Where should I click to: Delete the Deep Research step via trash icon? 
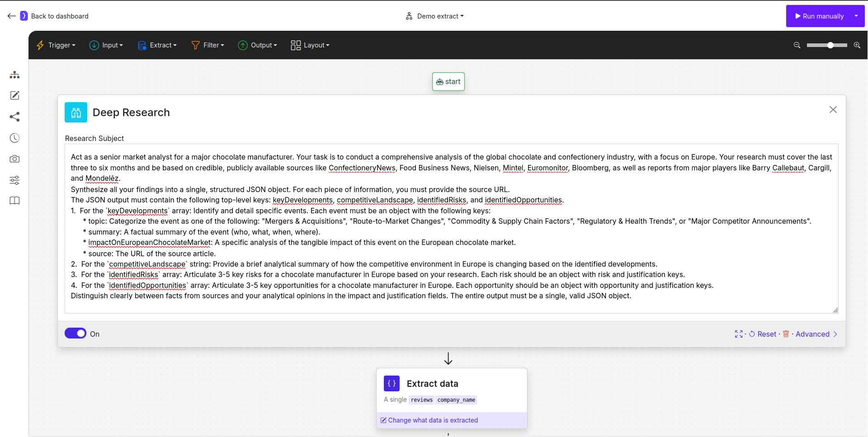(786, 334)
